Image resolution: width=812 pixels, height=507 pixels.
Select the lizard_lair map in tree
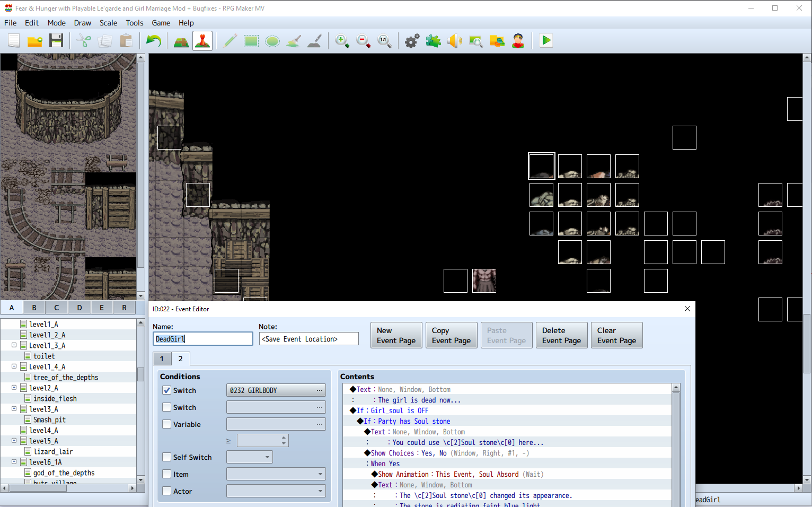click(53, 451)
